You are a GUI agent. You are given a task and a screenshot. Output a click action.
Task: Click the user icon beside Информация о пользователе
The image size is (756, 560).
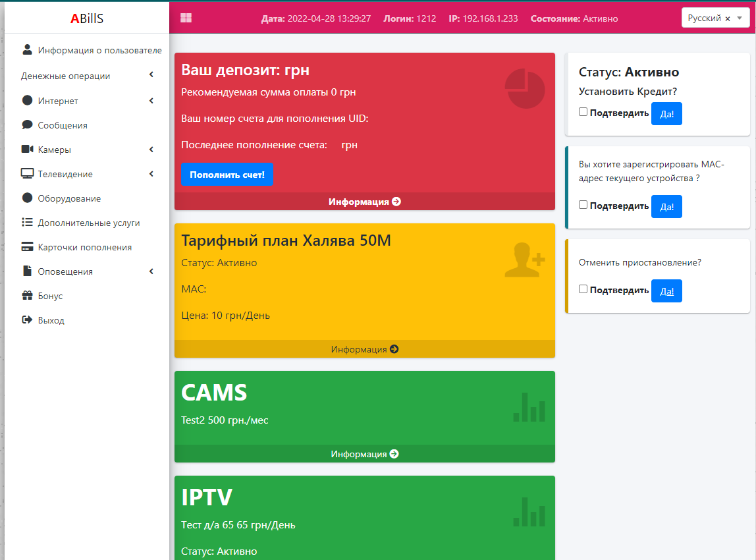[27, 49]
